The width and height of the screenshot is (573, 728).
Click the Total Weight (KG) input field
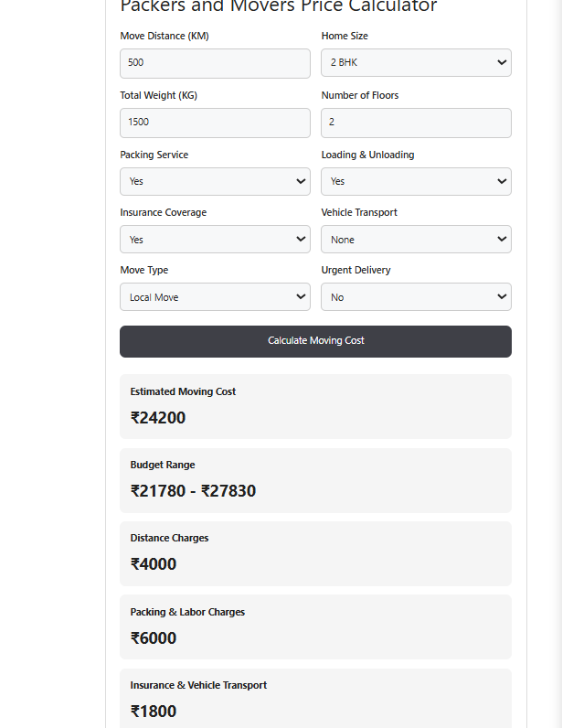coord(215,123)
